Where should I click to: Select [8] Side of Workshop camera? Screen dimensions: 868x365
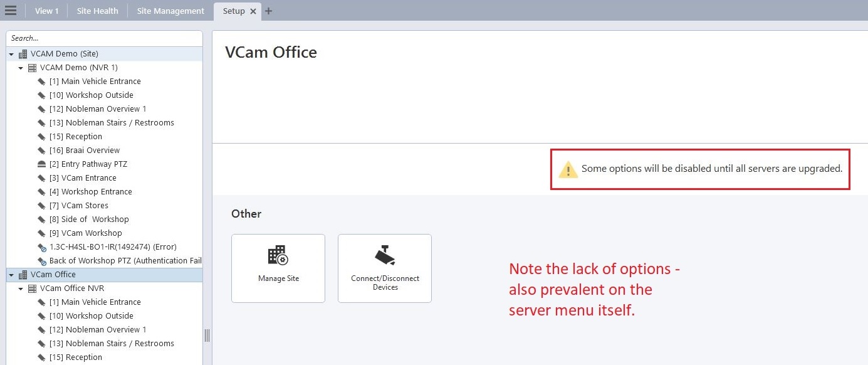click(89, 220)
